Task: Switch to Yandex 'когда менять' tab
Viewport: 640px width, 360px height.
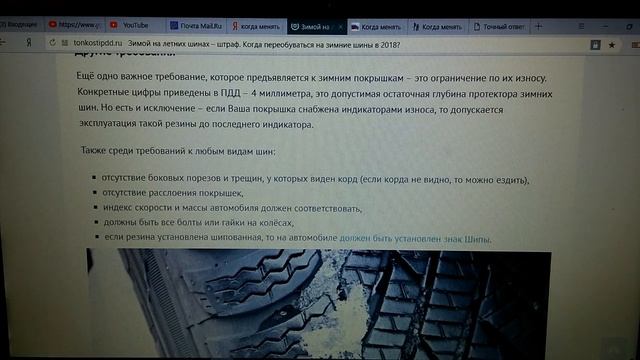Action: click(x=256, y=27)
